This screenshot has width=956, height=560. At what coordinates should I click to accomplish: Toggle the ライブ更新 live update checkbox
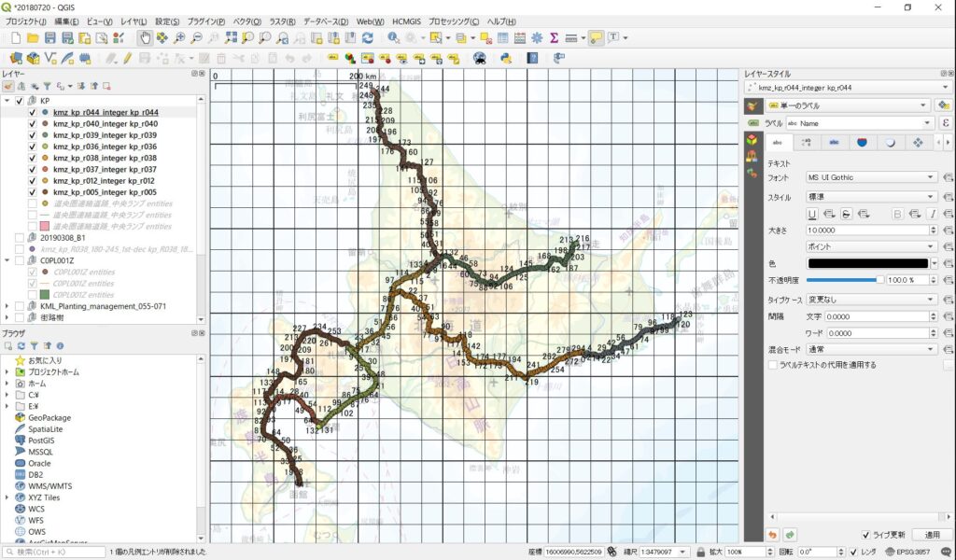coord(865,535)
